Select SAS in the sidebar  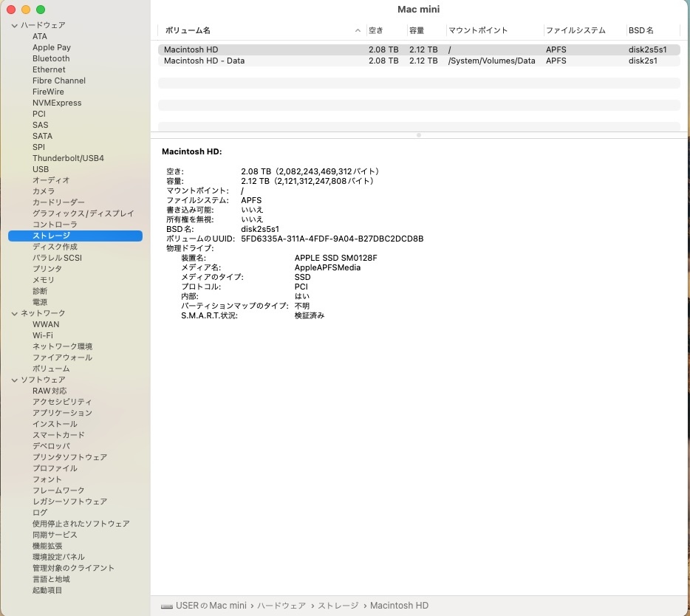[40, 125]
